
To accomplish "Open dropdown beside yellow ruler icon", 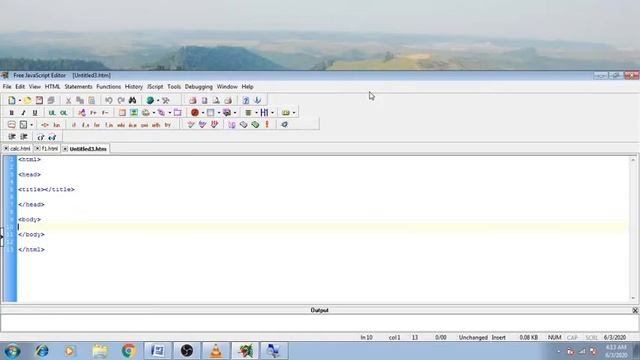I will 293,113.
